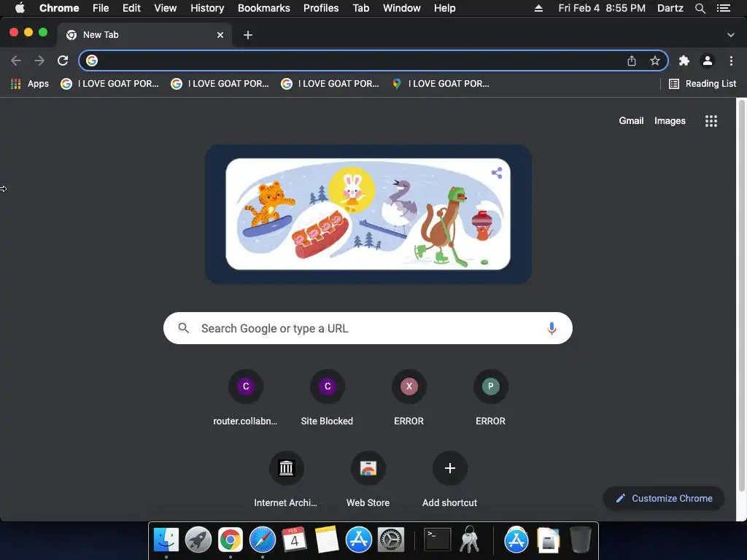Open the Web Store shortcut
This screenshot has width=747, height=560.
point(368,480)
